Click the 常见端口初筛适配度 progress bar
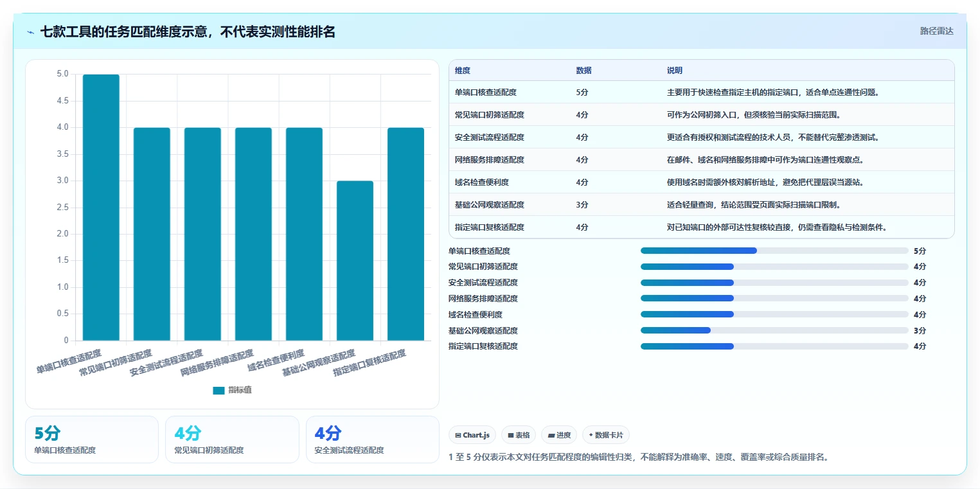The height and width of the screenshot is (489, 980). (774, 267)
